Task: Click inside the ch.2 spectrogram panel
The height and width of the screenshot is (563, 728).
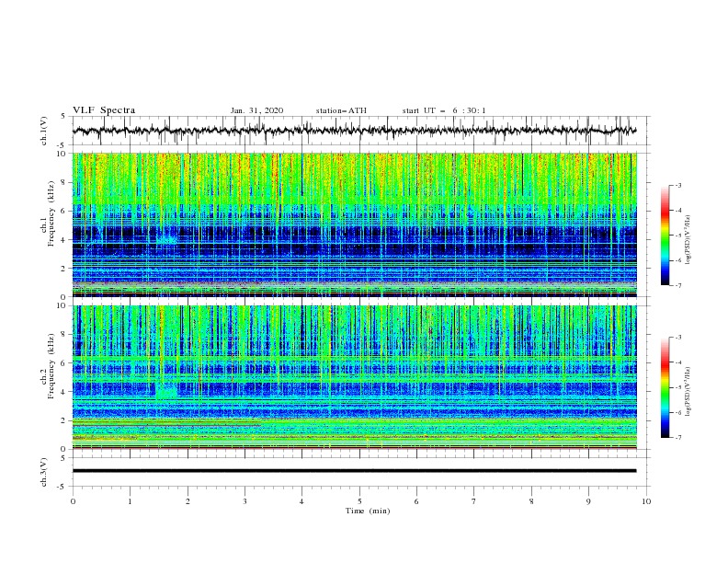Action: 355,377
